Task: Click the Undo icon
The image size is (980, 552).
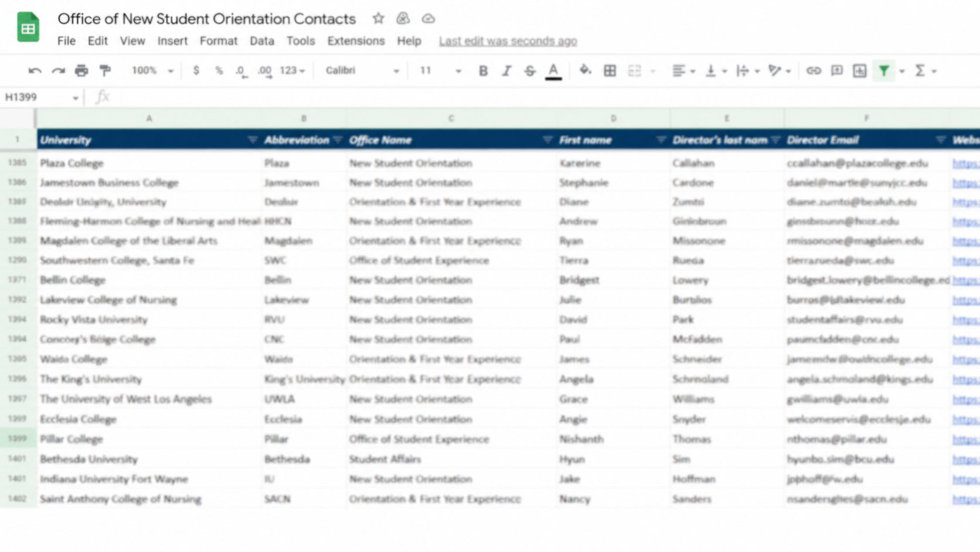Action: point(35,71)
